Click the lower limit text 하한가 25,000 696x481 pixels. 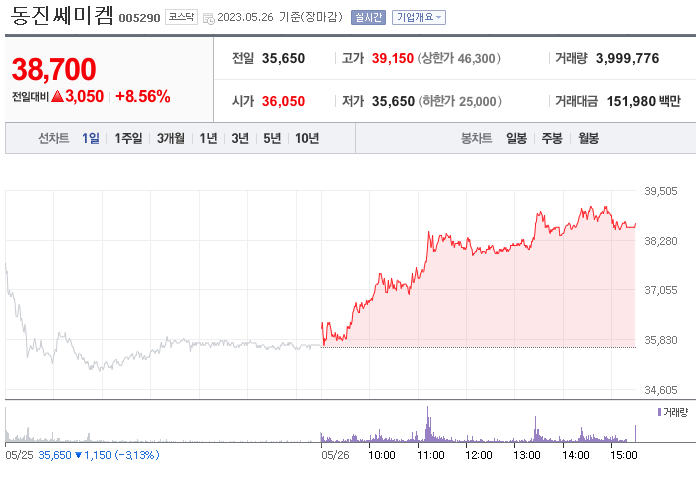(x=460, y=101)
